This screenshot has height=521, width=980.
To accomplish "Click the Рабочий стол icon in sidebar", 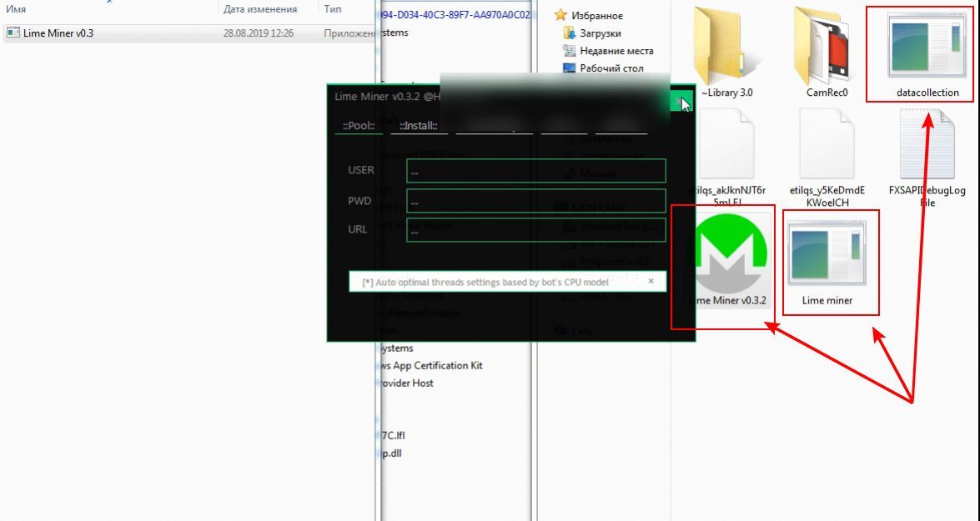I will [568, 68].
